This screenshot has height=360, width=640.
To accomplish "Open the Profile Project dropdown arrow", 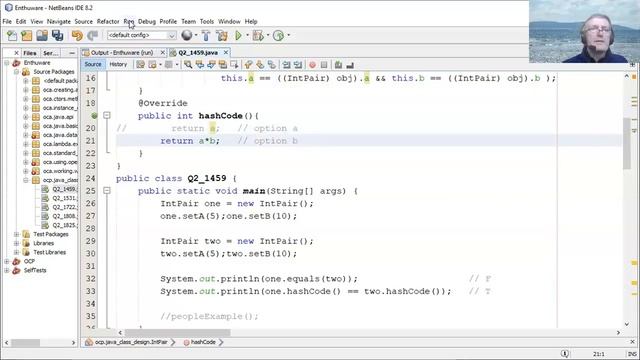I will 289,36.
